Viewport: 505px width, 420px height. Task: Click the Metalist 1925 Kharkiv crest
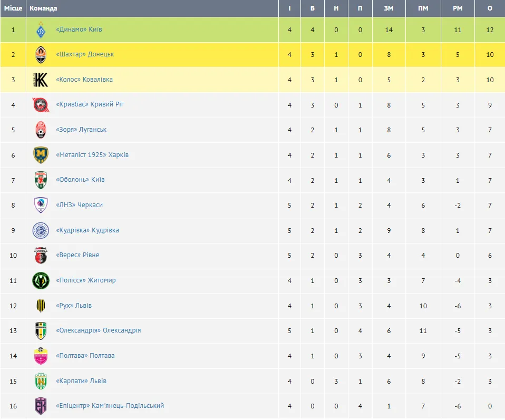pyautogui.click(x=41, y=155)
